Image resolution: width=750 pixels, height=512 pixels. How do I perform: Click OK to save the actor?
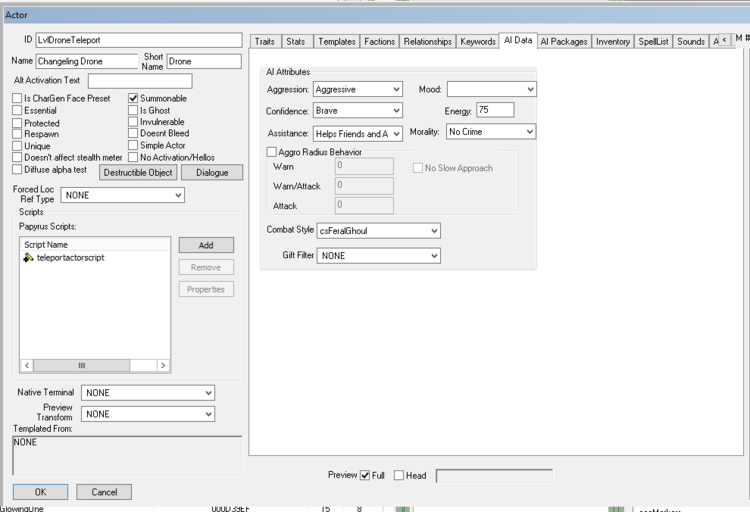pyautogui.click(x=41, y=492)
